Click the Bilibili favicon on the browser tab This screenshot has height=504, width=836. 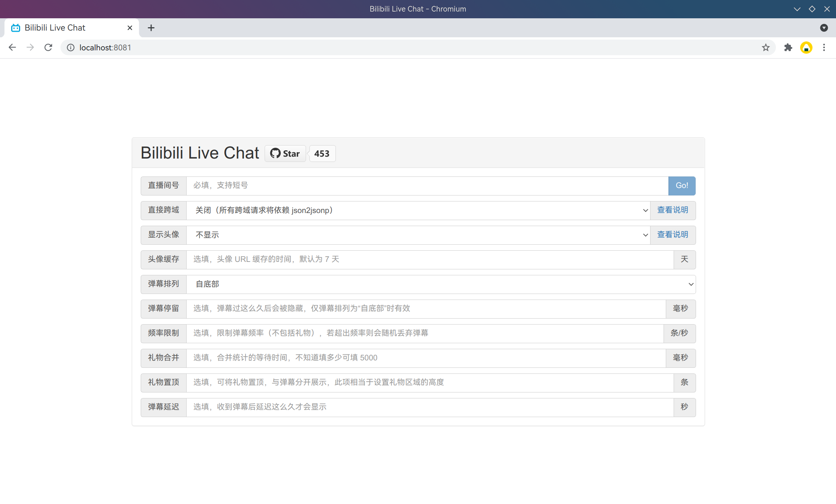click(15, 28)
